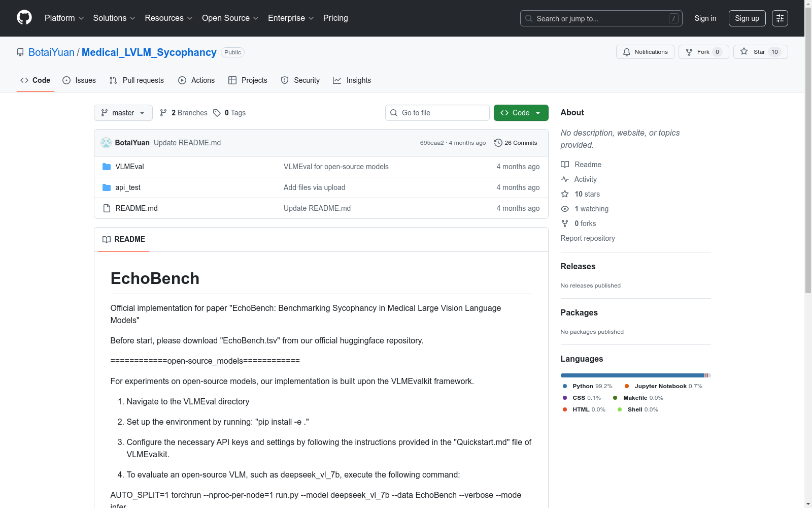The height and width of the screenshot is (508, 812).
Task: Open the Medical_LVLM_Sycophancy repository link
Action: click(x=149, y=52)
